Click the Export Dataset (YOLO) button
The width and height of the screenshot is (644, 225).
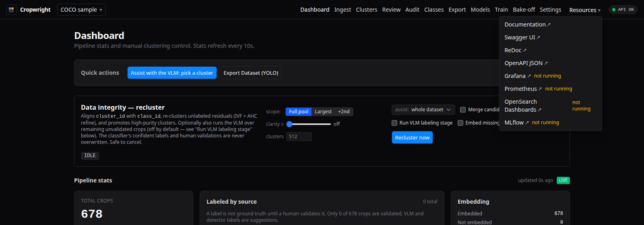click(251, 73)
